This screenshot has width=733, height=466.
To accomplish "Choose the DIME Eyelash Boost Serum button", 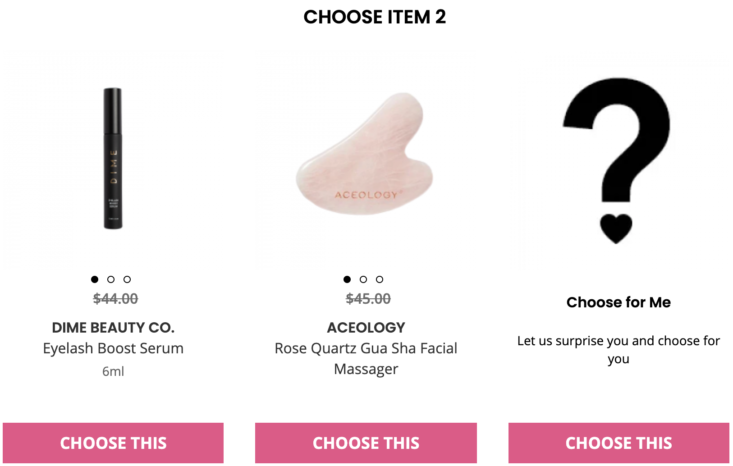I will pos(113,443).
